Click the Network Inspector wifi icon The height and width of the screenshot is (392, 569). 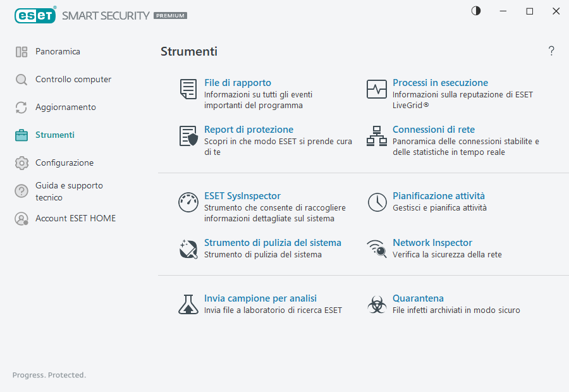pos(377,249)
